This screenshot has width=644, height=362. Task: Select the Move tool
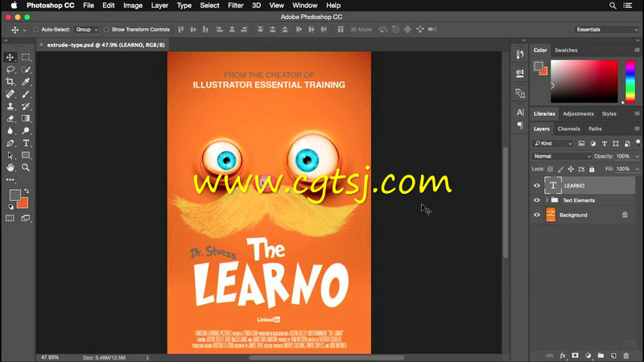pos(10,57)
